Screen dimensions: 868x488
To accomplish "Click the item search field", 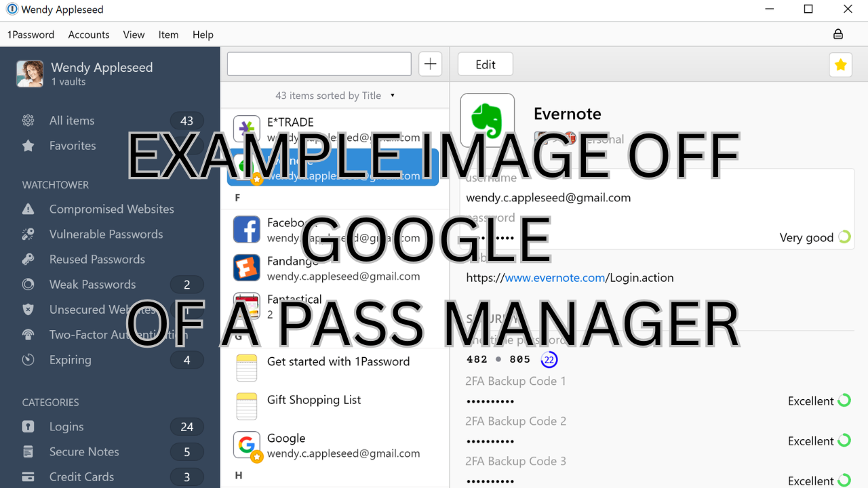I will [x=319, y=63].
